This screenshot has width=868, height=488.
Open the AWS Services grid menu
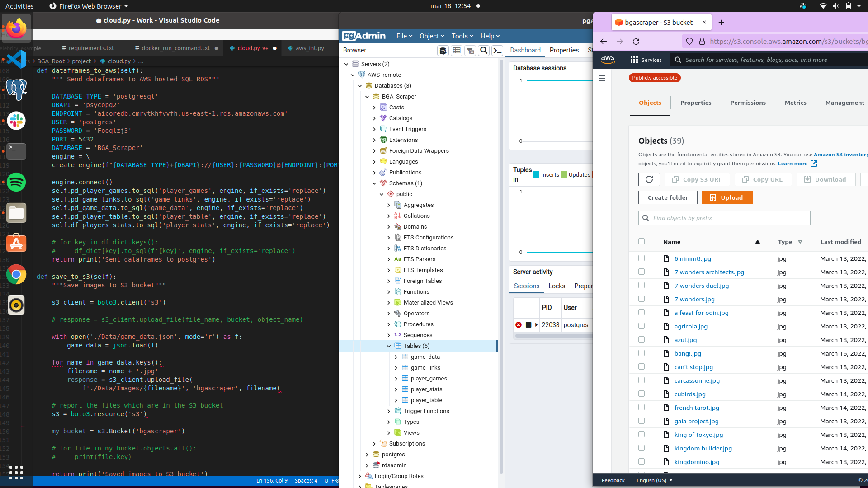(634, 60)
